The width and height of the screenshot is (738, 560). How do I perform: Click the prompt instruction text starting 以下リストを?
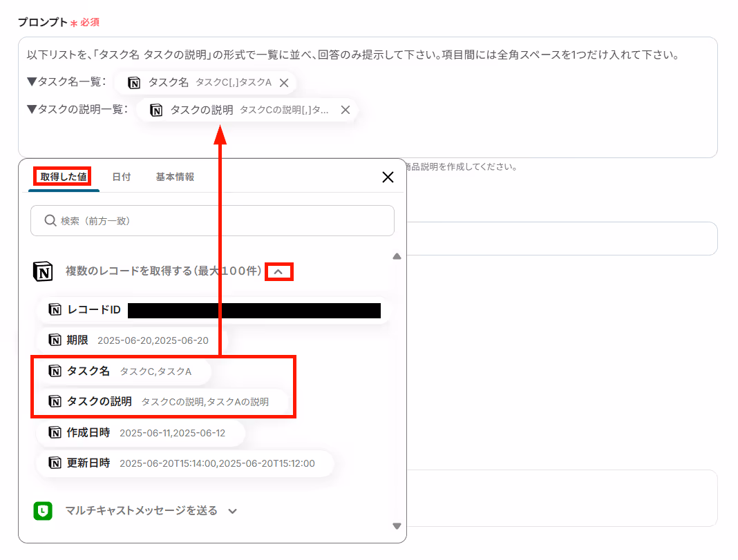tap(353, 55)
